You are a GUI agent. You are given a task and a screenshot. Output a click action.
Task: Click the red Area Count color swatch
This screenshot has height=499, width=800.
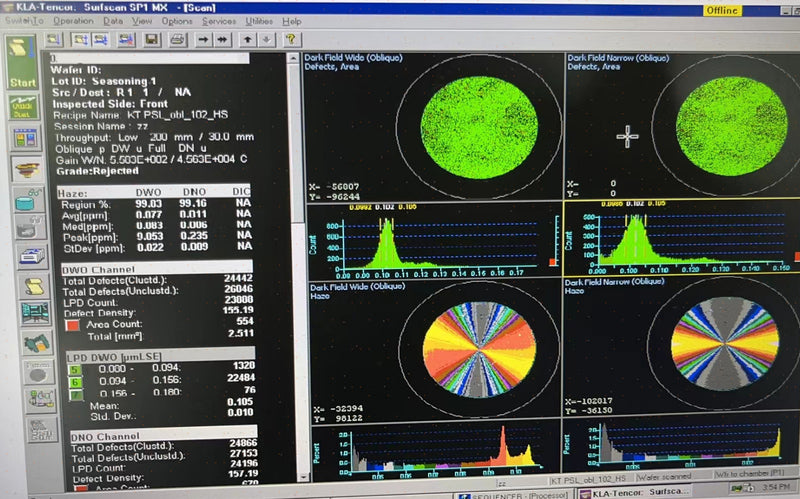(x=72, y=325)
